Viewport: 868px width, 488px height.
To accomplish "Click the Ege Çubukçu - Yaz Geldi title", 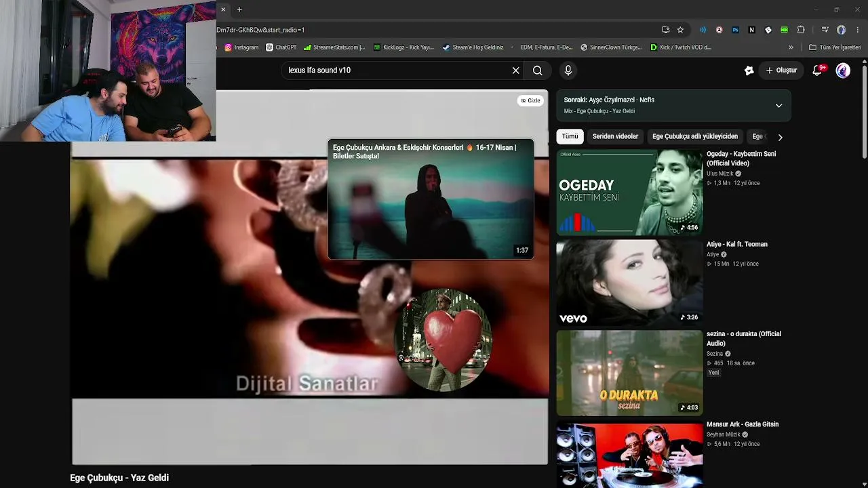I will click(x=119, y=478).
